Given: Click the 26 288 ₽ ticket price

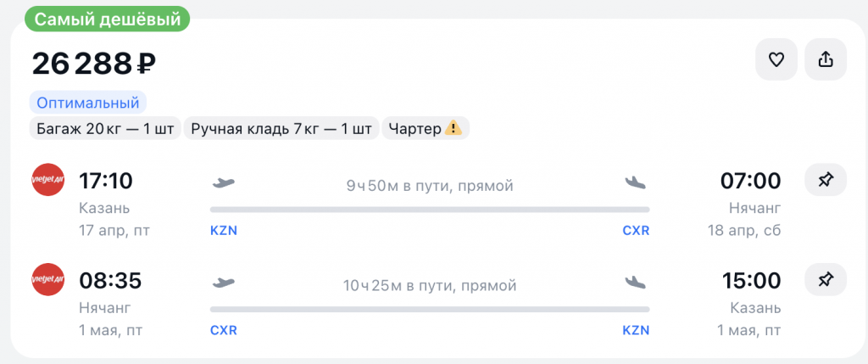Looking at the screenshot, I should pos(94,63).
